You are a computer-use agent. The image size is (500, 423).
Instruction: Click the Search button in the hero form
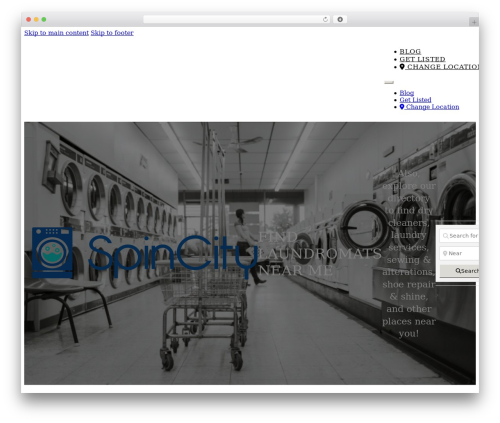(459, 271)
